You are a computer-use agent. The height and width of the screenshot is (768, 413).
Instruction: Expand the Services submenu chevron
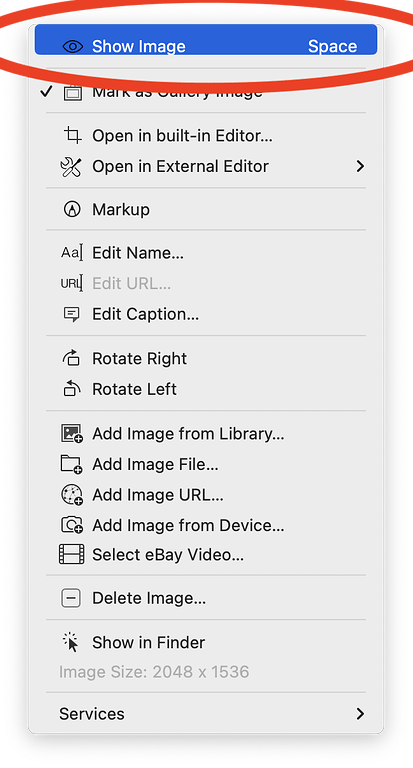360,714
